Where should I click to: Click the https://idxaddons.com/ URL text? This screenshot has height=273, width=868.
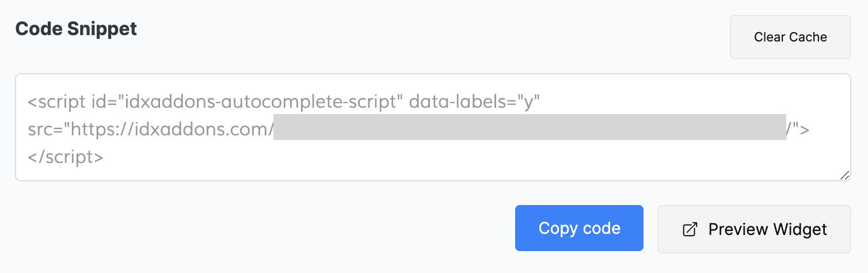coord(170,130)
